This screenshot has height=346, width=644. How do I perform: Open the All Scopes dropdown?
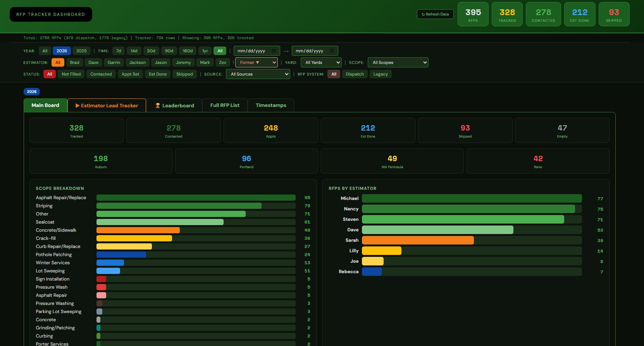(398, 62)
